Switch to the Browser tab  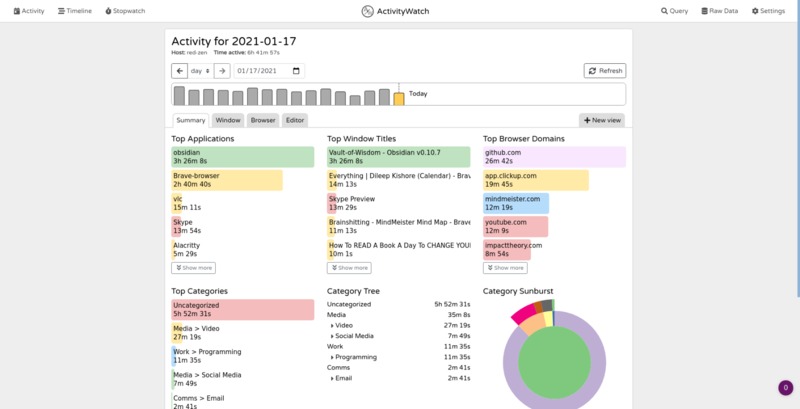[263, 120]
